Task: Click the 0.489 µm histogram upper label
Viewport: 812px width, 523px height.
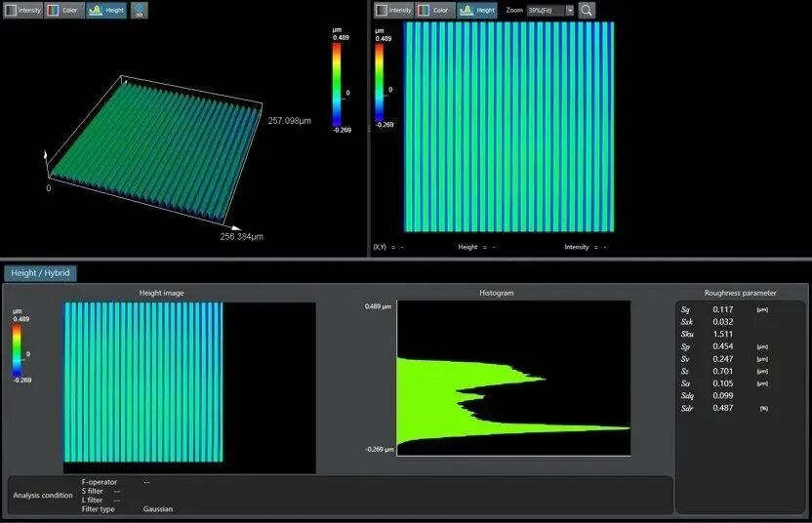Action: pos(378,306)
